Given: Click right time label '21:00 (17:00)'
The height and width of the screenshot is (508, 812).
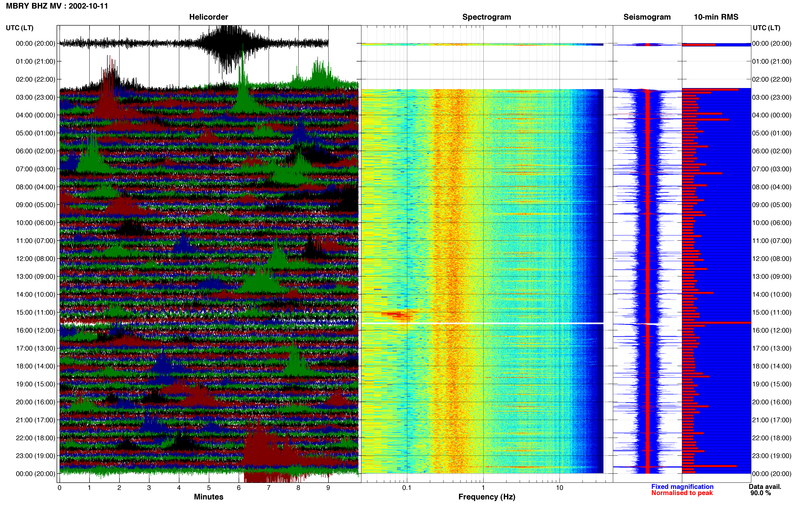Looking at the screenshot, I should [772, 420].
